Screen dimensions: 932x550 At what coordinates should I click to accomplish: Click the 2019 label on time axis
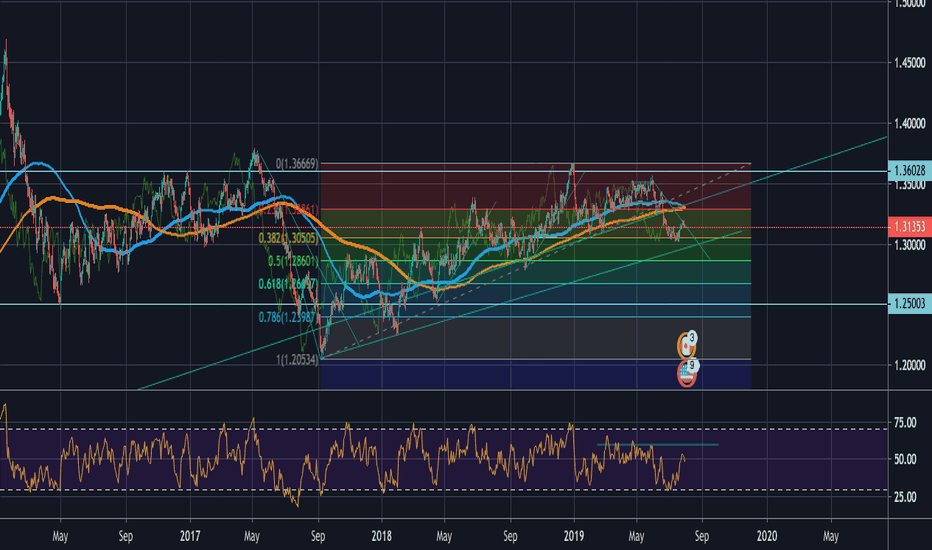click(574, 536)
